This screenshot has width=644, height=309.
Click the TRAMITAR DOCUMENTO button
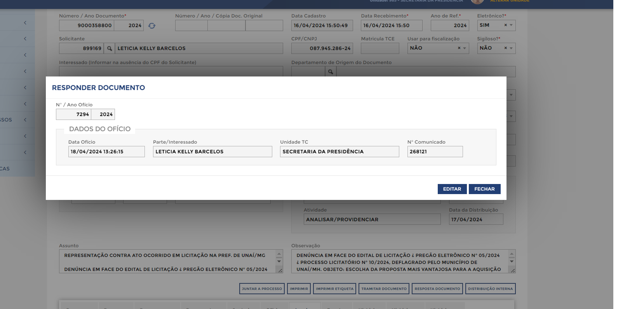pos(384,289)
